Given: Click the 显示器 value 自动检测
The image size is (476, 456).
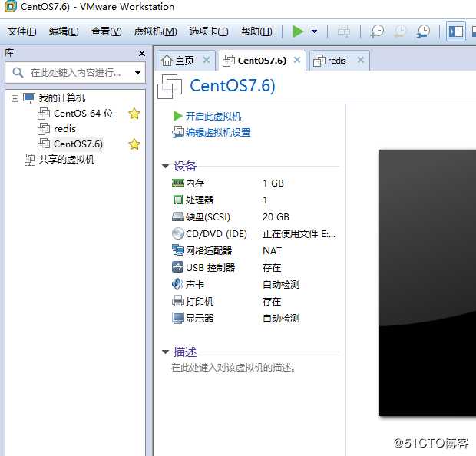Looking at the screenshot, I should pyautogui.click(x=281, y=319).
